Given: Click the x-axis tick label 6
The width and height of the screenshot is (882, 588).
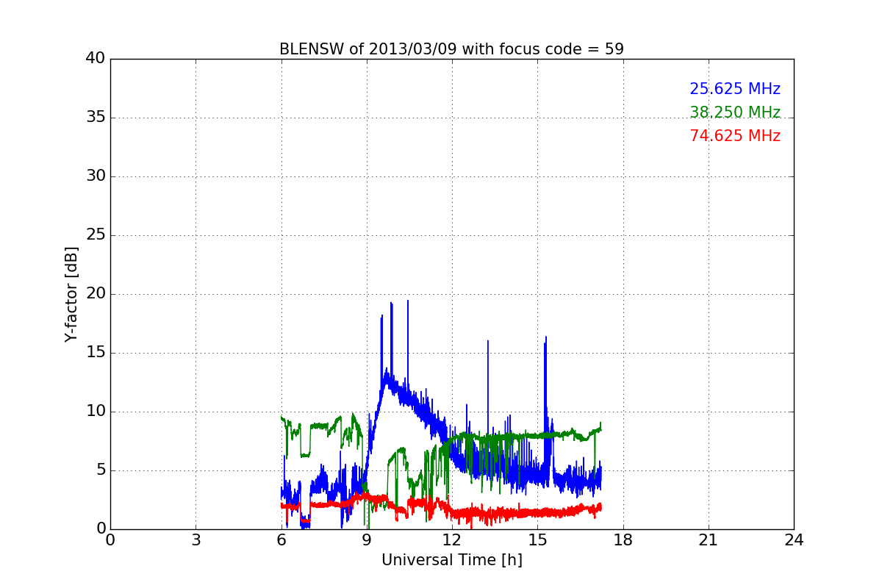Looking at the screenshot, I should click(282, 540).
